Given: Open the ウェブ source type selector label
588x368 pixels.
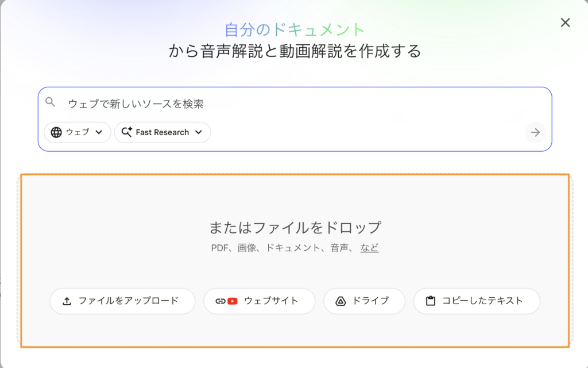Looking at the screenshot, I should (78, 132).
